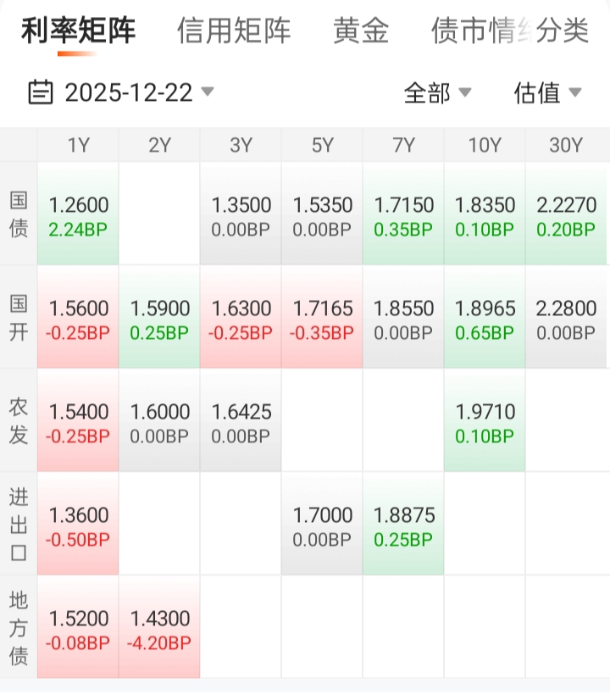The height and width of the screenshot is (700, 610).
Task: Tap 国开 10Y cell showing 1.8965
Action: (x=485, y=317)
